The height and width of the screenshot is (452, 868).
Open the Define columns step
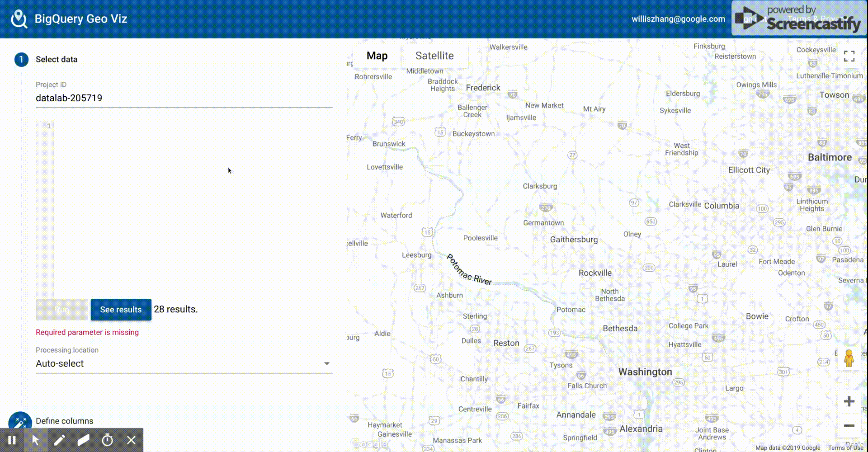64,421
